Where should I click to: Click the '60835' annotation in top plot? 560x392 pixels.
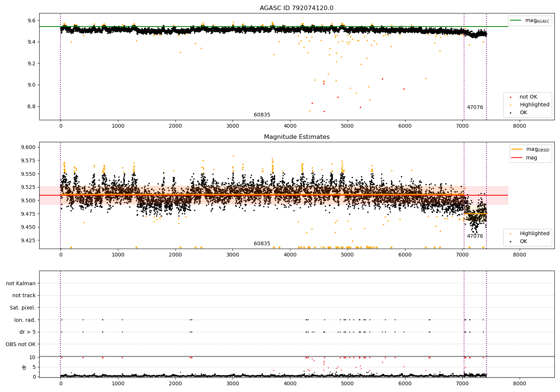click(x=262, y=115)
